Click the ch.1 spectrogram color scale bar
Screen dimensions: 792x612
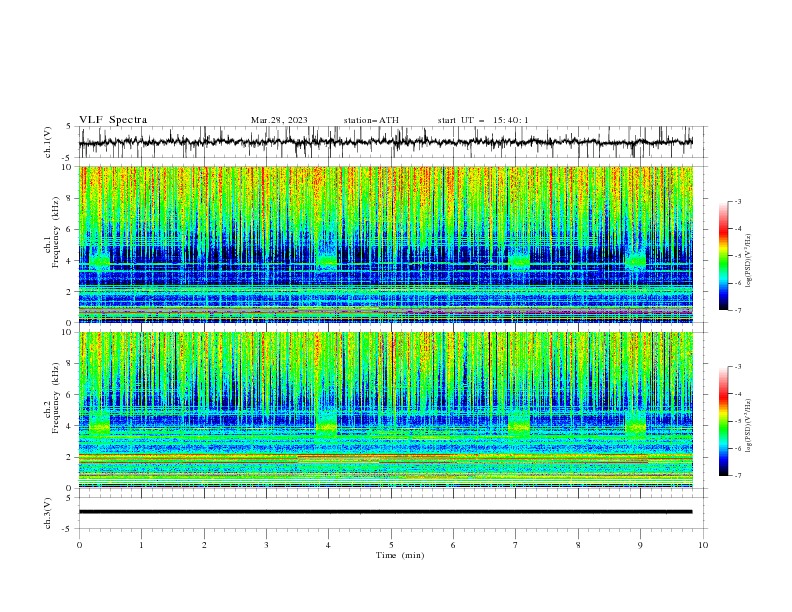tap(724, 255)
